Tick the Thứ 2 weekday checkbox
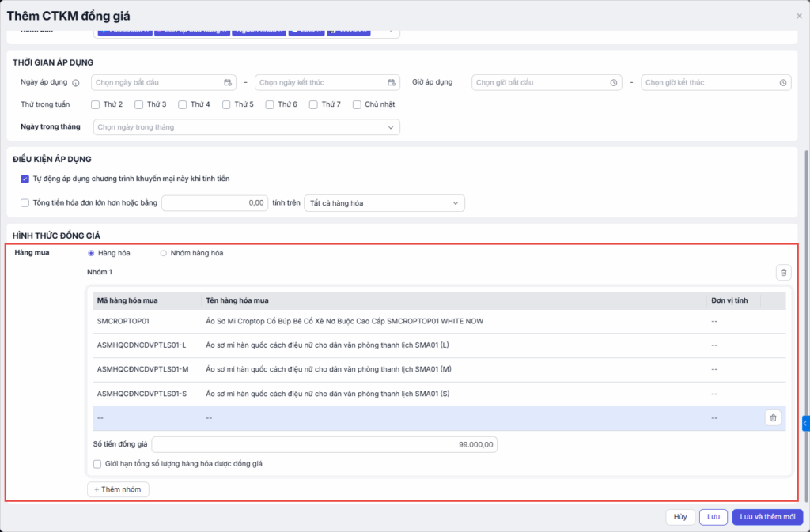The width and height of the screenshot is (810, 532). click(x=96, y=104)
